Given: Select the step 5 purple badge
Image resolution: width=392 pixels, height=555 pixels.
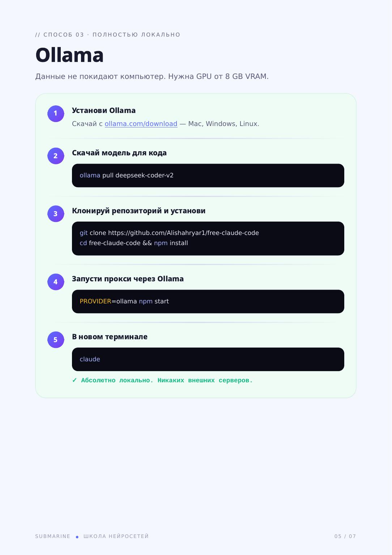Looking at the screenshot, I should 56,340.
